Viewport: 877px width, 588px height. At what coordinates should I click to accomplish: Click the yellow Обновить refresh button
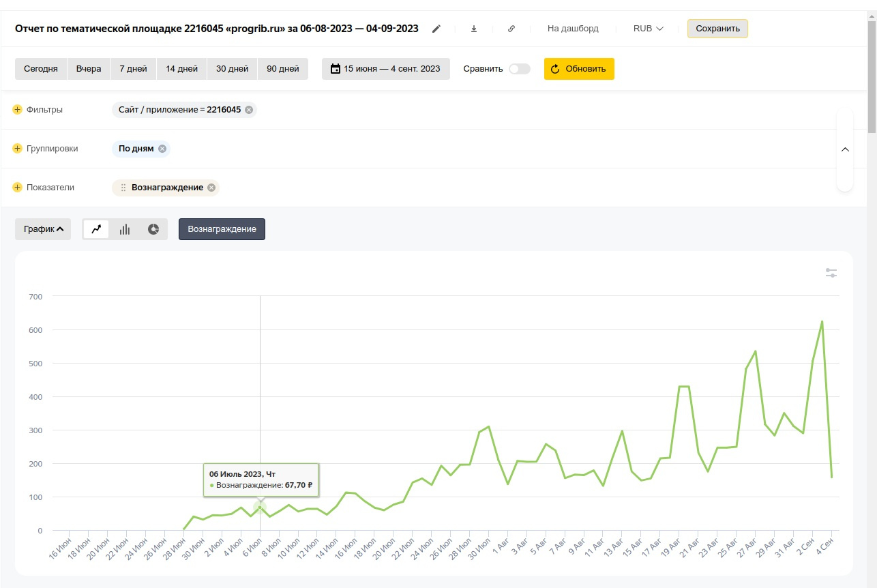point(579,68)
